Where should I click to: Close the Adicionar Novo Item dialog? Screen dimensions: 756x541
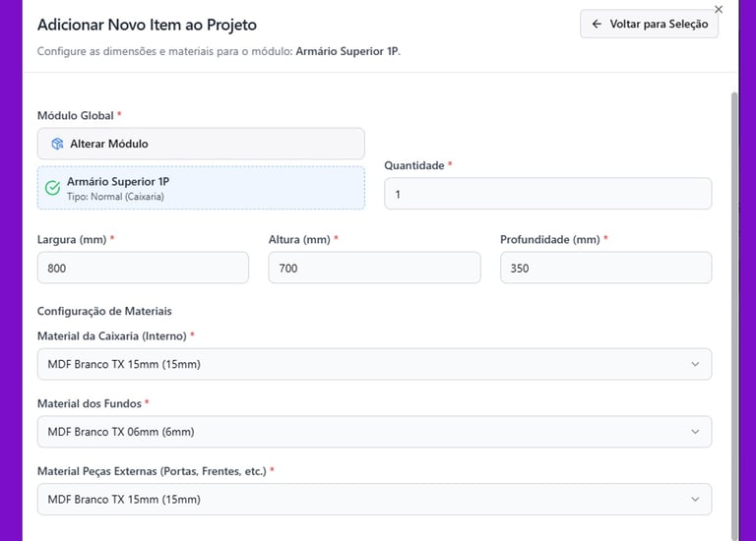pyautogui.click(x=719, y=9)
